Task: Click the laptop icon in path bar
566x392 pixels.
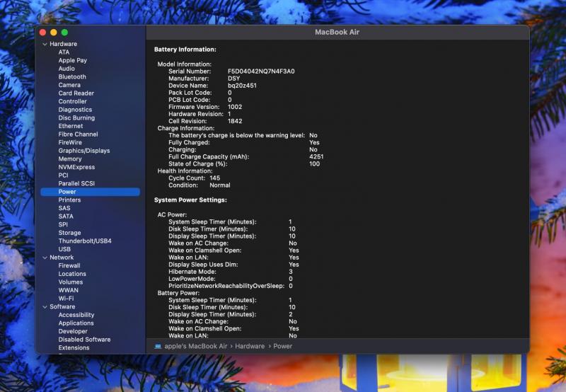Action: point(158,346)
